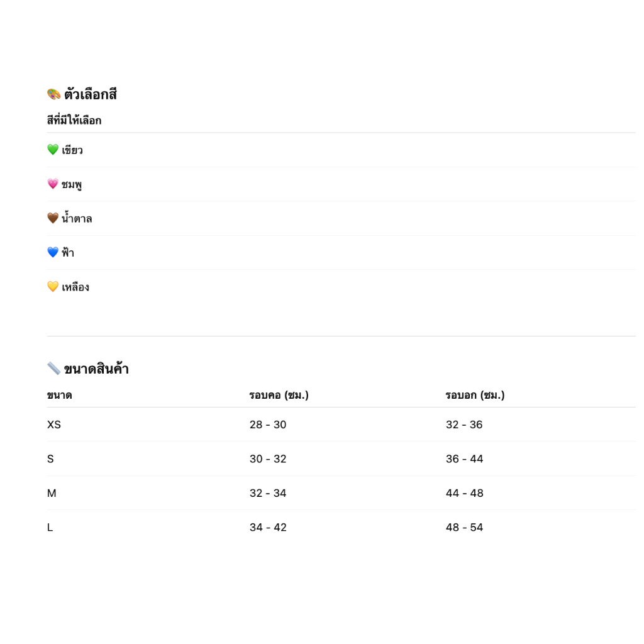Image resolution: width=644 pixels, height=644 pixels.
Task: Pick the ฟ้า color label
Action: pos(68,252)
